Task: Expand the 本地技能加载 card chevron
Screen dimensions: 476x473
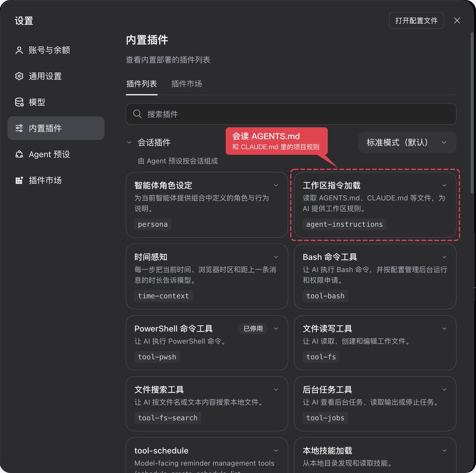Action: (444, 450)
